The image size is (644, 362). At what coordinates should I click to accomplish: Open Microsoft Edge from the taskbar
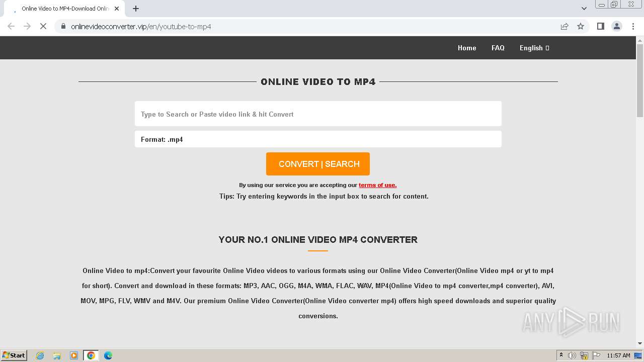108,355
